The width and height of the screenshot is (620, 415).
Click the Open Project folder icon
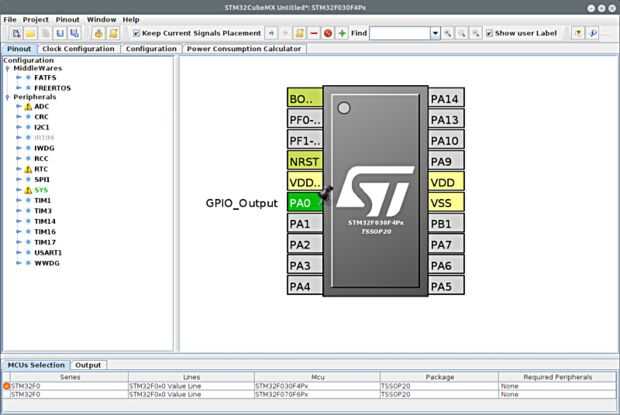pyautogui.click(x=30, y=34)
